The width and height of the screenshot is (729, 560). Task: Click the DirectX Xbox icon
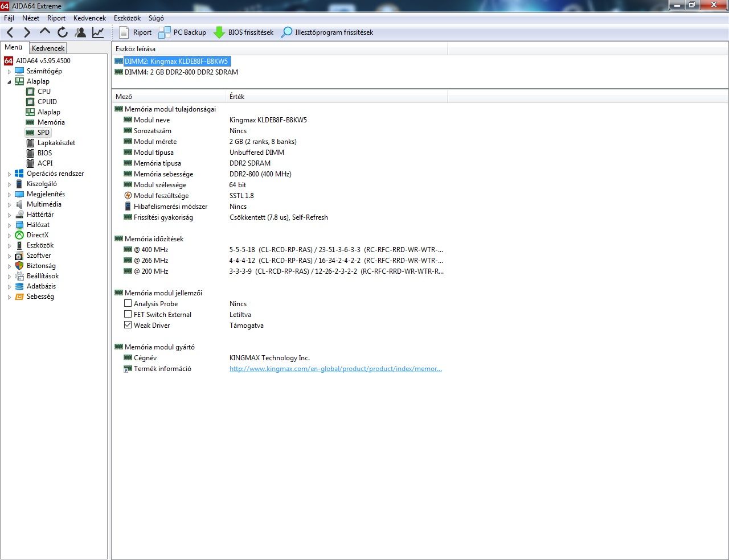pyautogui.click(x=19, y=234)
